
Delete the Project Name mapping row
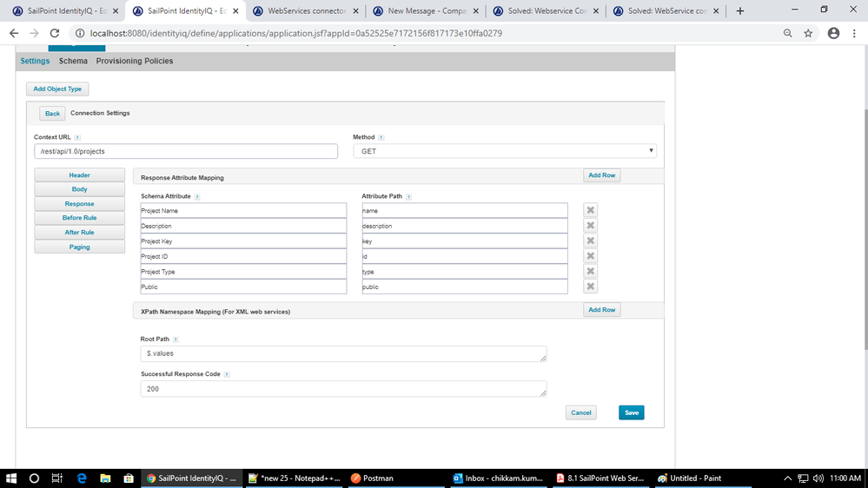(590, 210)
